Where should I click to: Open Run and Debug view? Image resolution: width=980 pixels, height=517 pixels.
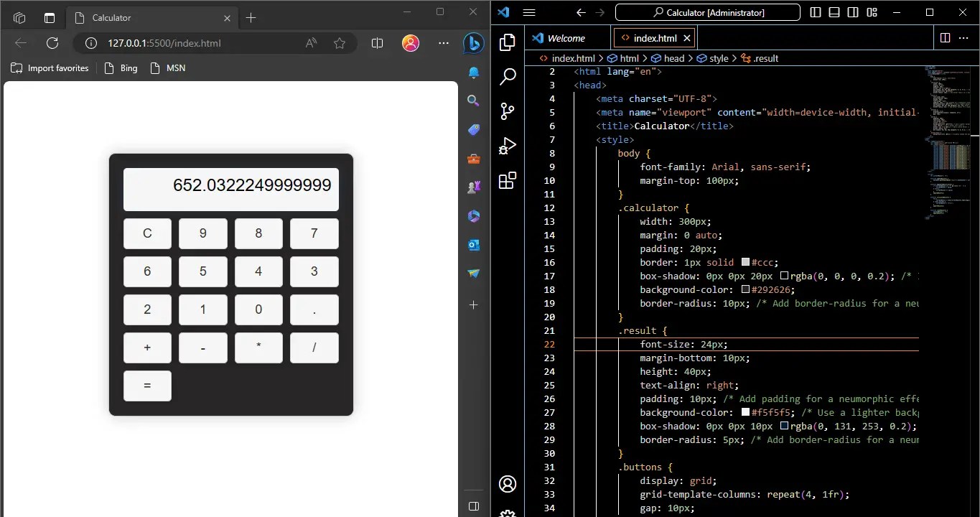tap(508, 146)
